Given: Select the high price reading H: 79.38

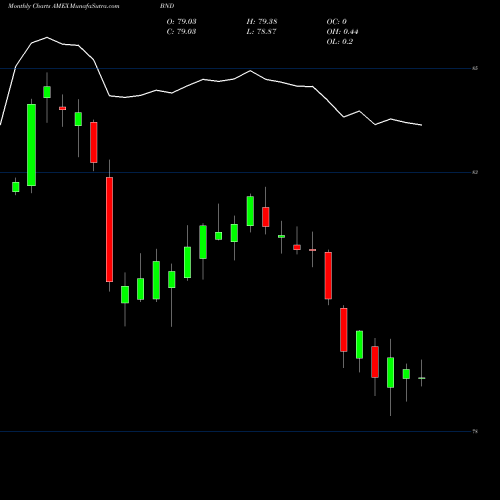Looking at the screenshot, I should point(262,22).
